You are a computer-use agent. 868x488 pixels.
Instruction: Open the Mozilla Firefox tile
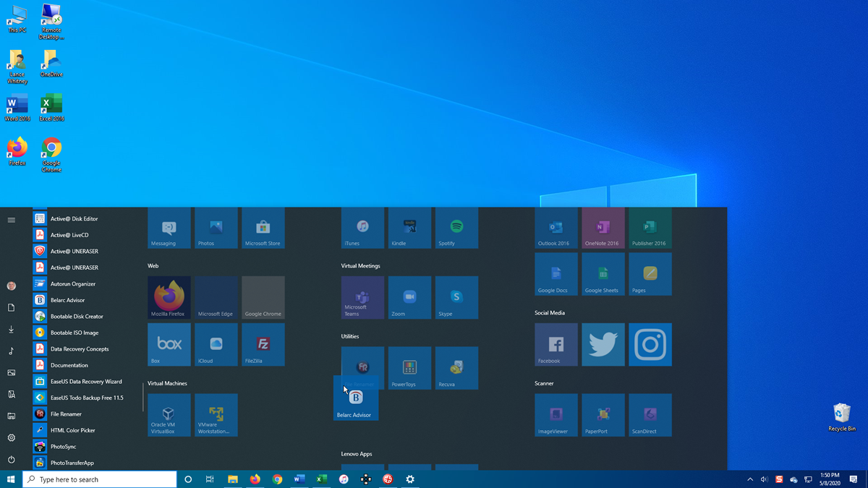point(169,297)
